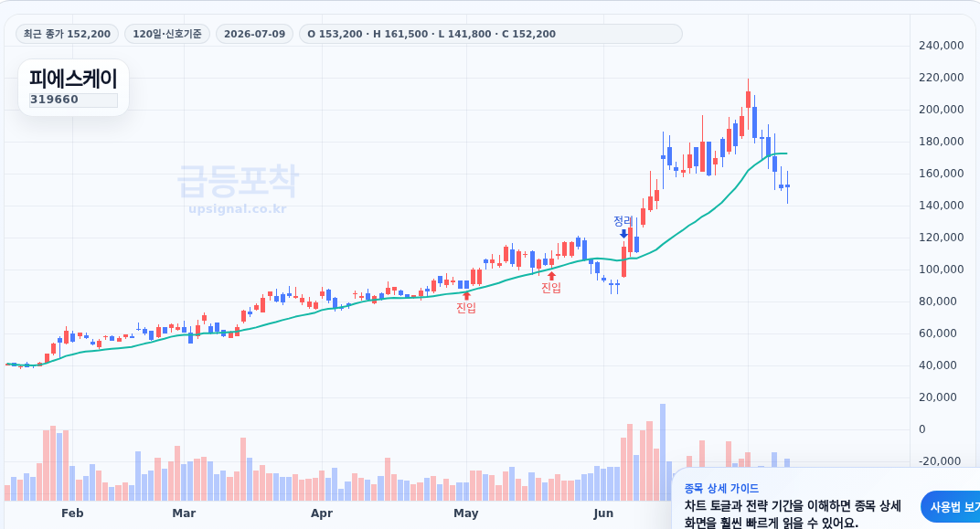Click the Mar label on time axis
980x529 pixels.
(184, 513)
